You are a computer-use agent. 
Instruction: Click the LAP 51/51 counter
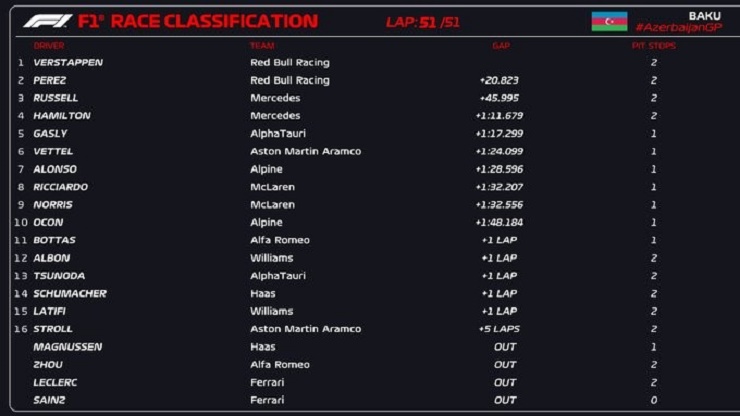(x=423, y=22)
